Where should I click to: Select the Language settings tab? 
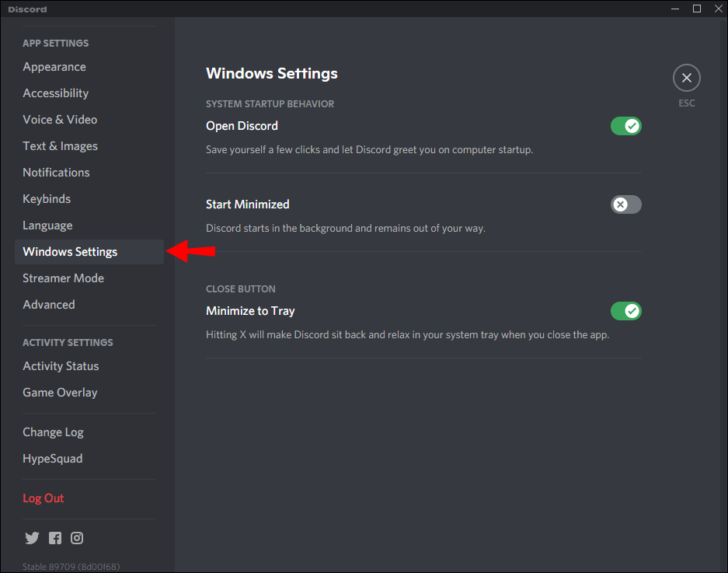(47, 225)
